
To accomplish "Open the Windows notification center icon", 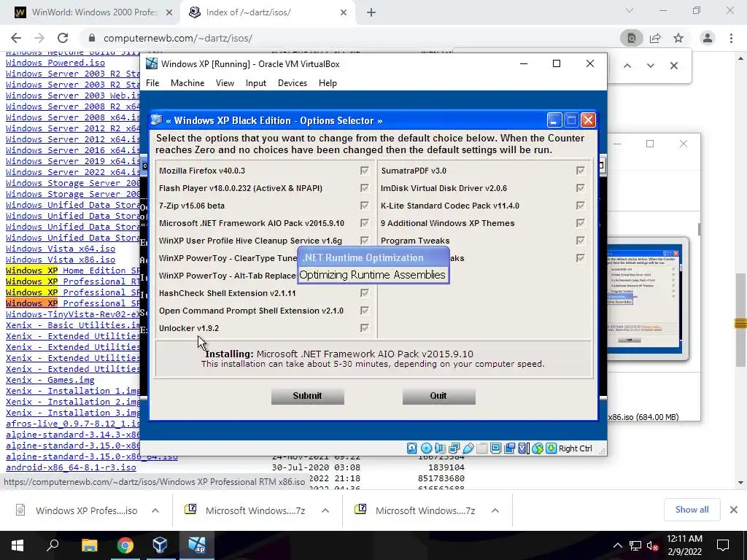I will (723, 545).
